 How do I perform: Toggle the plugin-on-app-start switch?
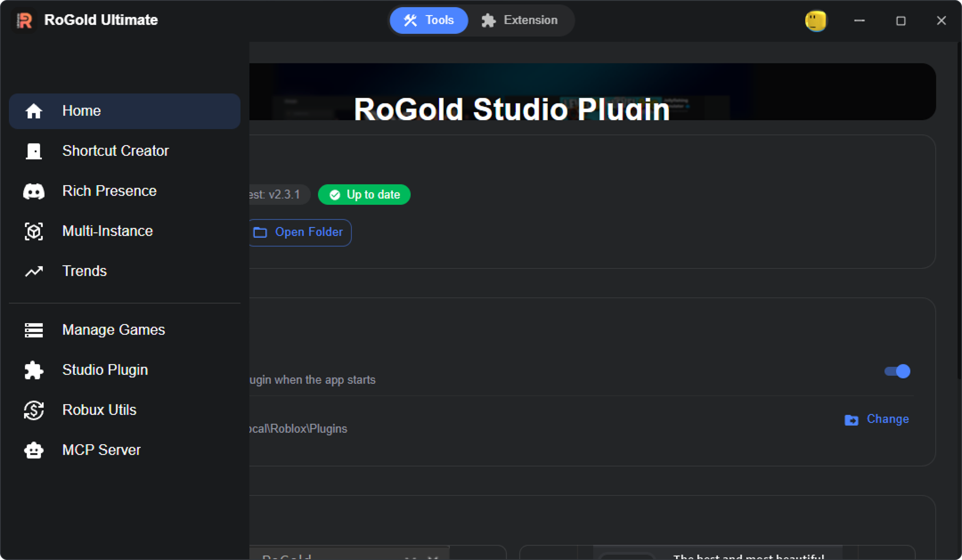[x=897, y=371]
